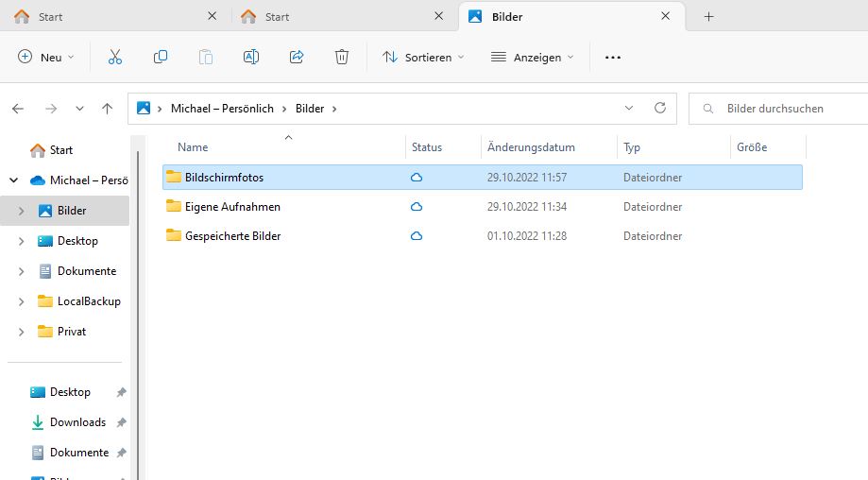Open the Neu dropdown menu

tap(45, 58)
